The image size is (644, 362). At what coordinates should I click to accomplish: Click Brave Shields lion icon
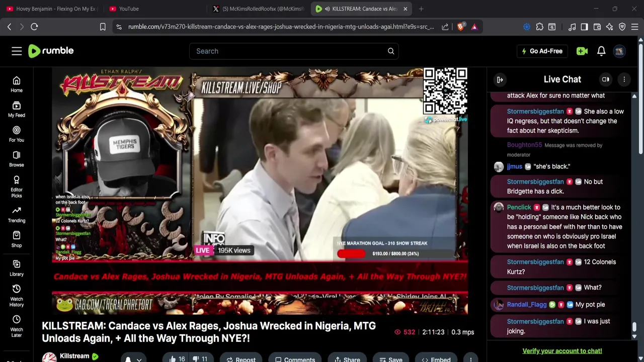[x=461, y=27]
